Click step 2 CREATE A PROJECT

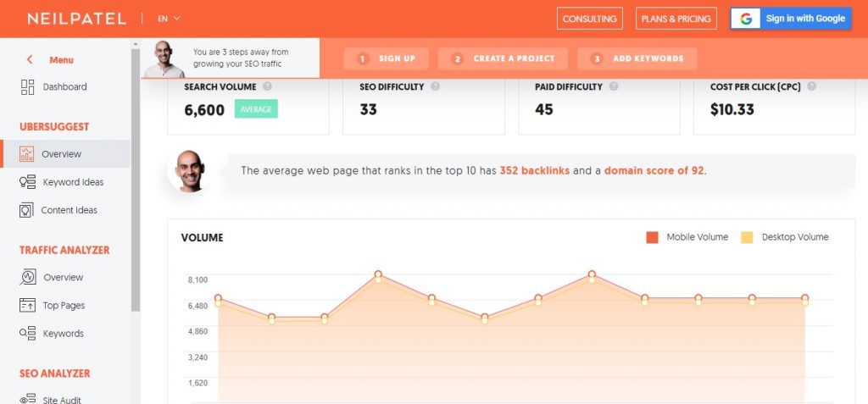pos(503,58)
